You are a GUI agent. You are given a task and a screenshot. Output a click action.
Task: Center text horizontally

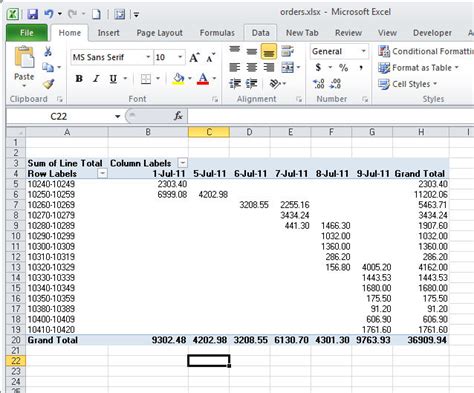click(x=252, y=68)
